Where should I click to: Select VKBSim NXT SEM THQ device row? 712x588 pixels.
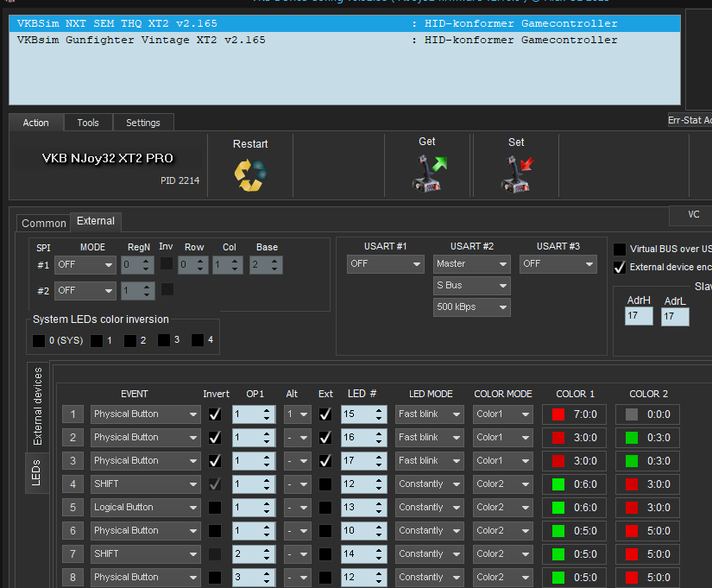coord(344,23)
